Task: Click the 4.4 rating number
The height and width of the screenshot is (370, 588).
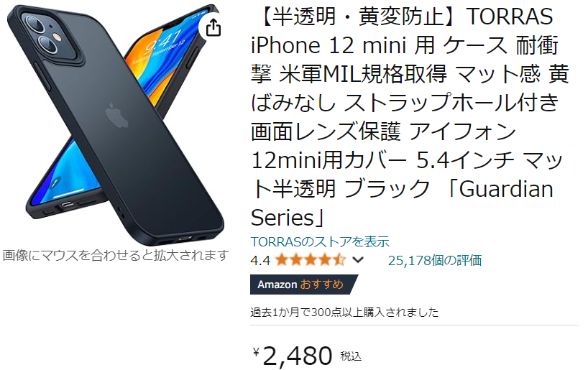Action: coord(260,260)
